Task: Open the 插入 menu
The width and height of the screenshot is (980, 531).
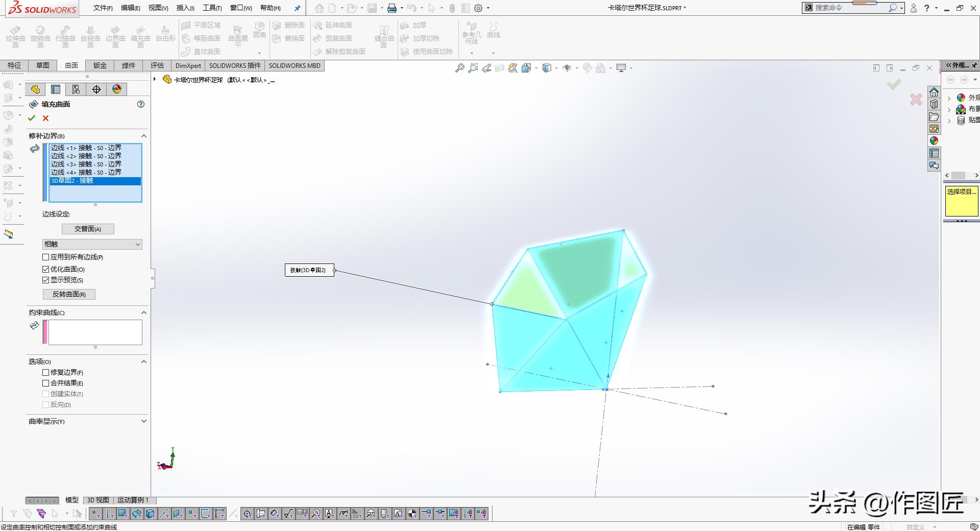Action: [185, 8]
